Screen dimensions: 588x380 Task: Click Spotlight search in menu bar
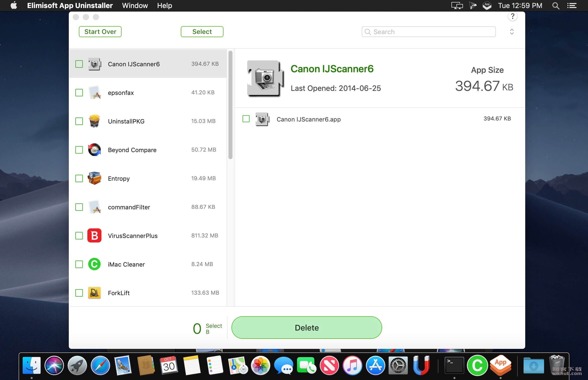click(x=556, y=6)
